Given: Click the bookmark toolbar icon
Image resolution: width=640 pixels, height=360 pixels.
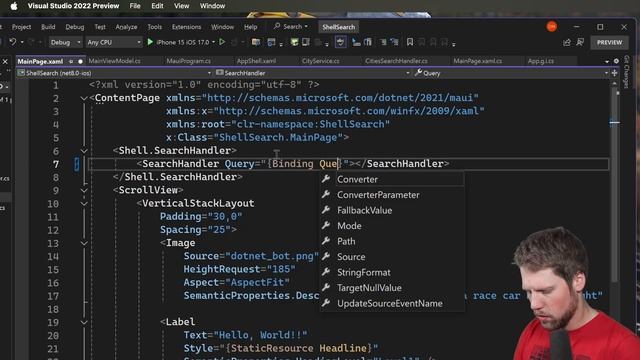Looking at the screenshot, I should point(410,42).
